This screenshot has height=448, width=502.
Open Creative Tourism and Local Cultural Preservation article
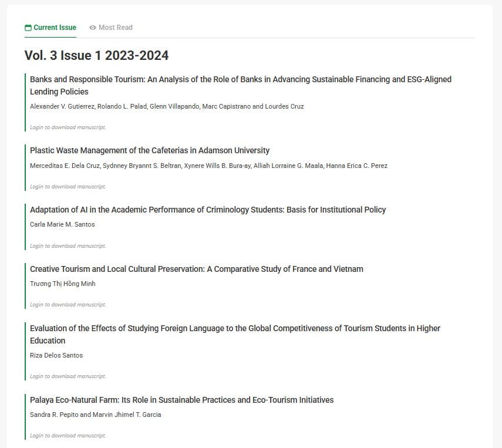pyautogui.click(x=197, y=269)
